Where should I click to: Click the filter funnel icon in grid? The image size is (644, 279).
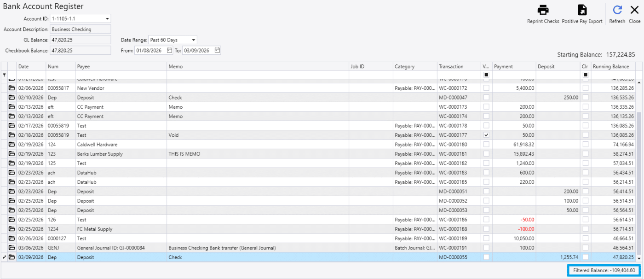point(4,75)
